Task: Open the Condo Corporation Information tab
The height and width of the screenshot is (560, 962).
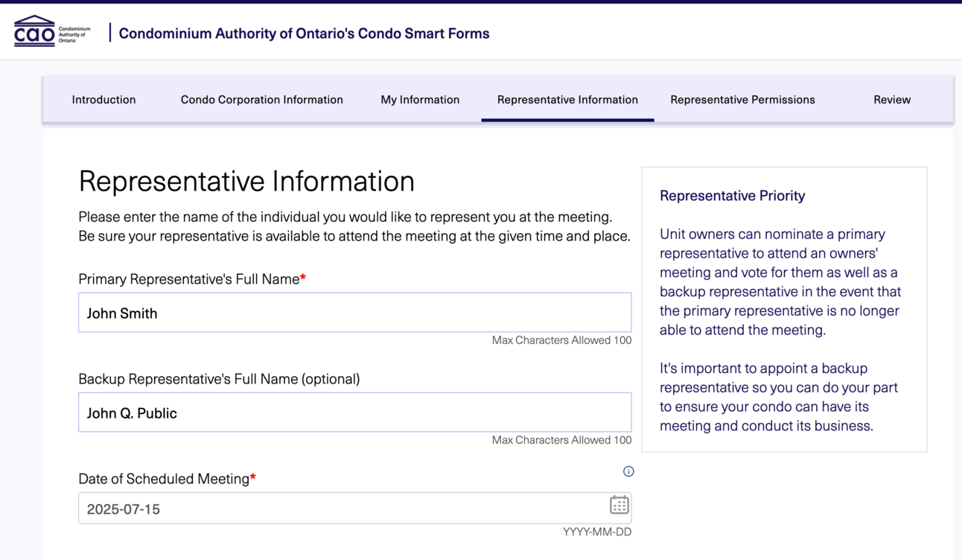Action: point(262,99)
